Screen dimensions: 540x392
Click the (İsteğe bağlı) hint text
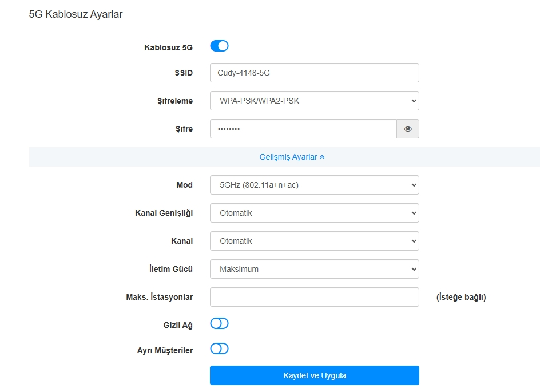pyautogui.click(x=461, y=297)
